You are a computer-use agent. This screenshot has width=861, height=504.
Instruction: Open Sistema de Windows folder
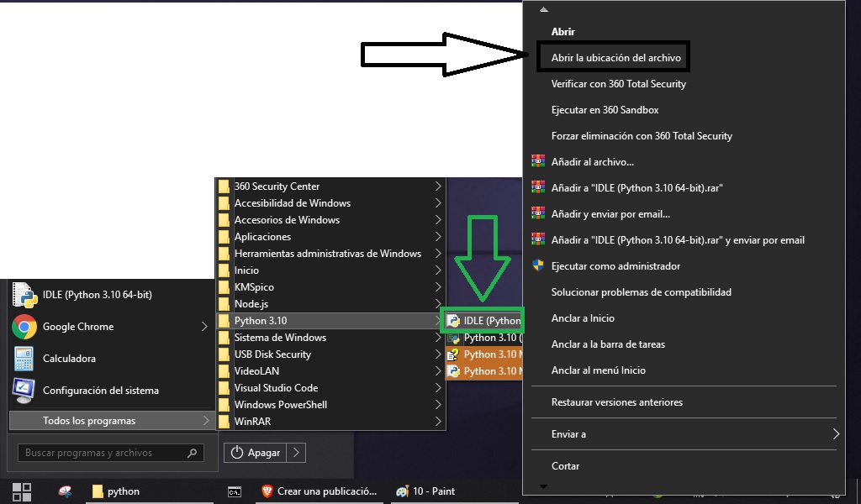tap(330, 338)
